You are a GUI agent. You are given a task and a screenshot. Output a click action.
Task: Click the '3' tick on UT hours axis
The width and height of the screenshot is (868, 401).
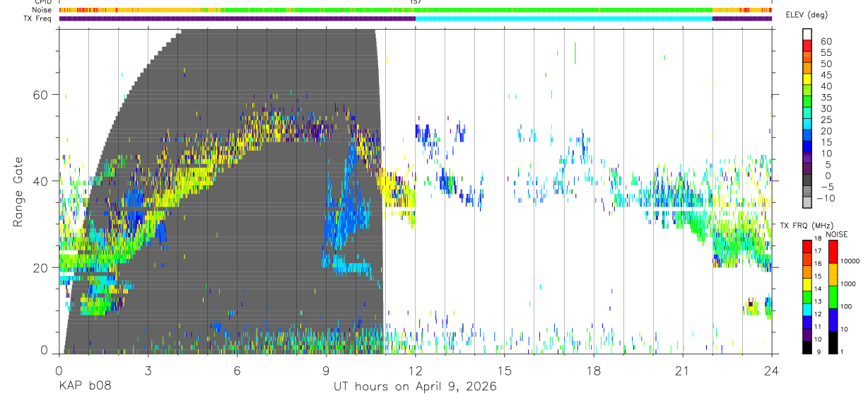click(x=148, y=370)
